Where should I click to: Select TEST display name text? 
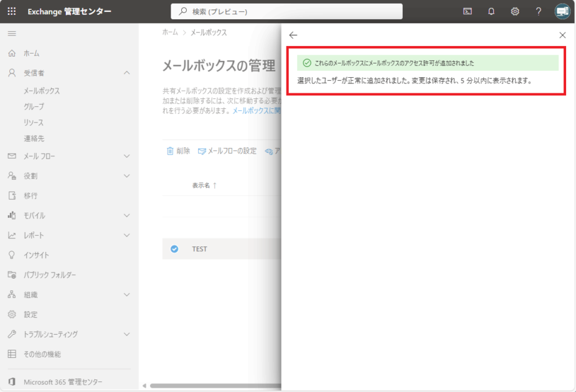pyautogui.click(x=199, y=249)
